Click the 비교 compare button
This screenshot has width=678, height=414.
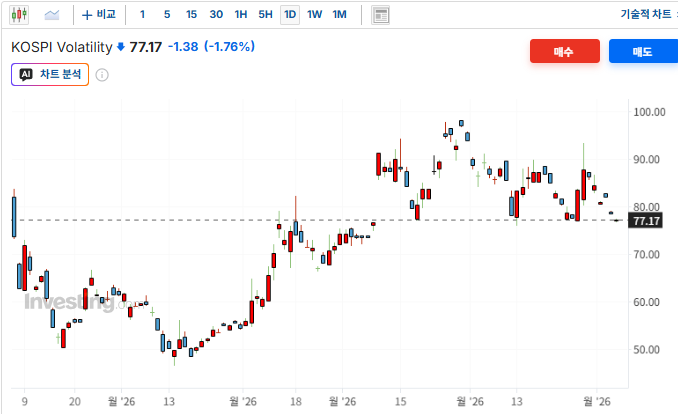(x=99, y=15)
